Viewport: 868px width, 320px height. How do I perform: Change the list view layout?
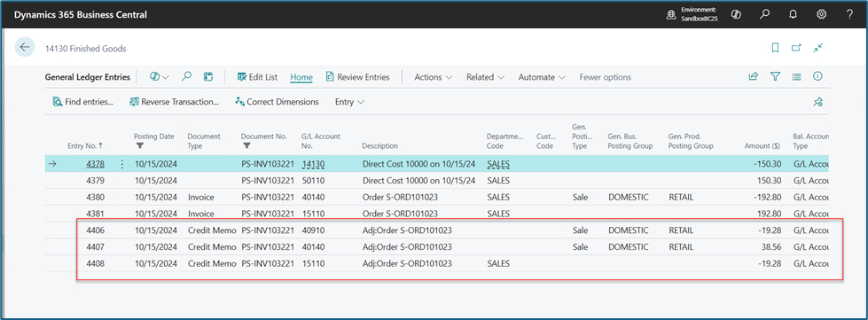click(x=796, y=77)
